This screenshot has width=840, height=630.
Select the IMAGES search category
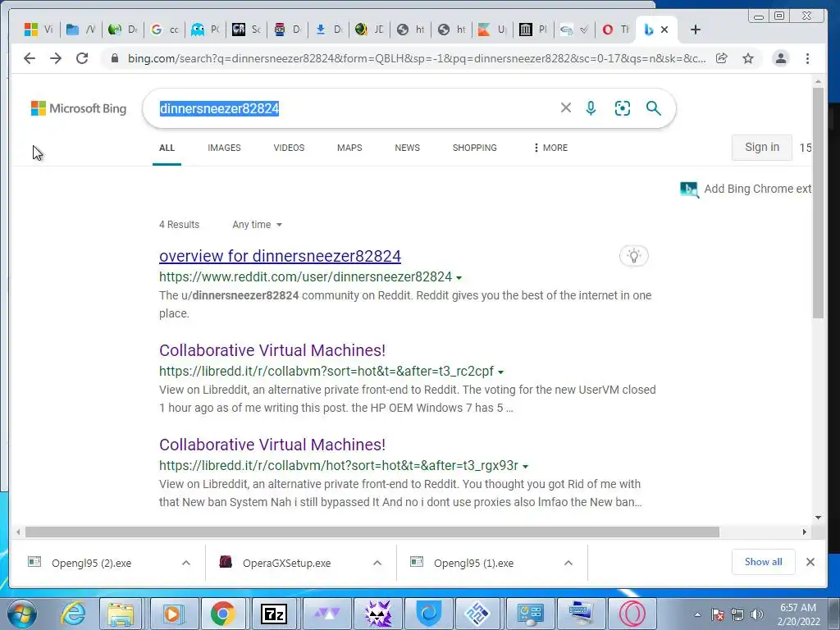[224, 148]
